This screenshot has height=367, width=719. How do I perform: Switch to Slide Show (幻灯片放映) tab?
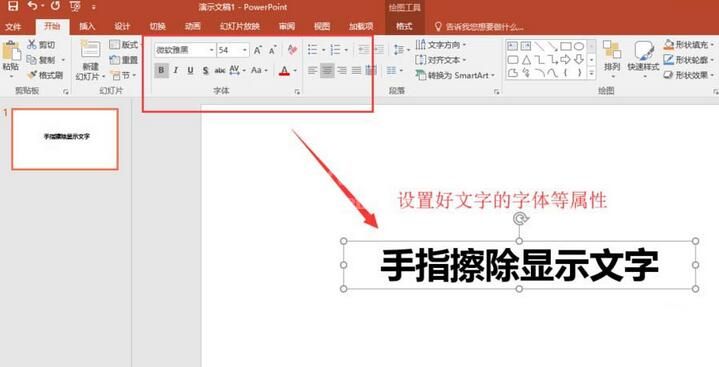click(x=240, y=27)
